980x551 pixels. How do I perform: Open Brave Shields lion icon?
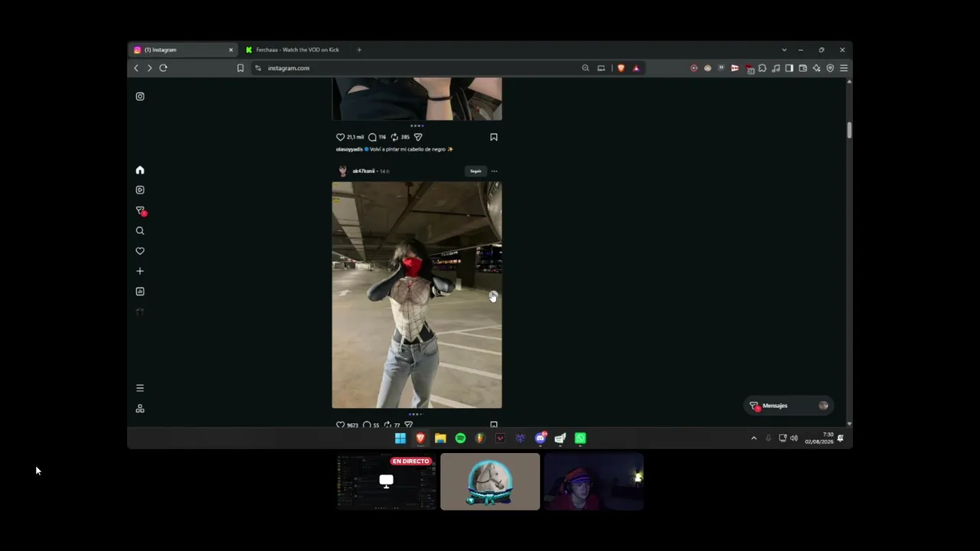point(621,68)
